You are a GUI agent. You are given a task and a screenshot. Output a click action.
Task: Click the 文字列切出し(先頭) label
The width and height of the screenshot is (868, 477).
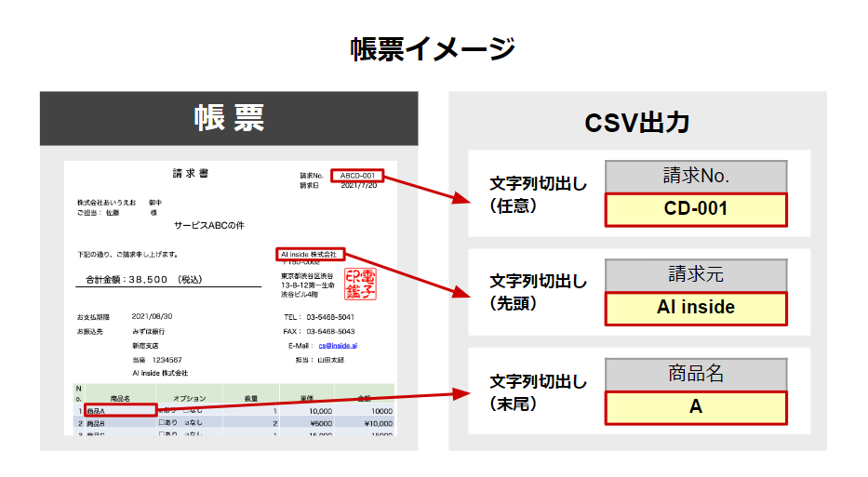point(538,292)
